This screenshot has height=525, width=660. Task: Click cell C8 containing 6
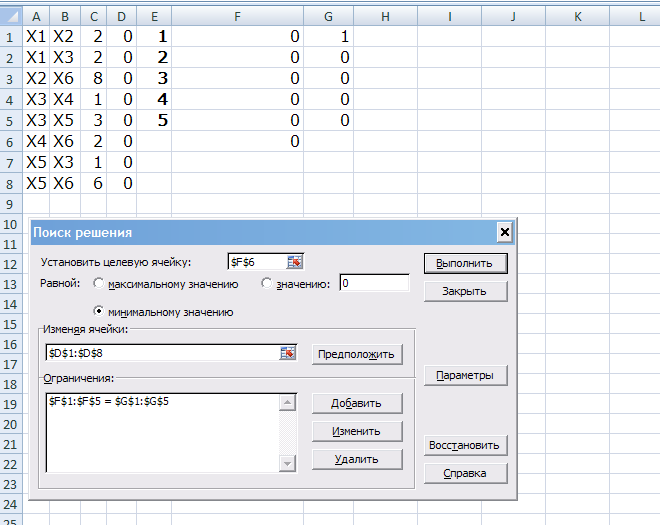tap(93, 183)
